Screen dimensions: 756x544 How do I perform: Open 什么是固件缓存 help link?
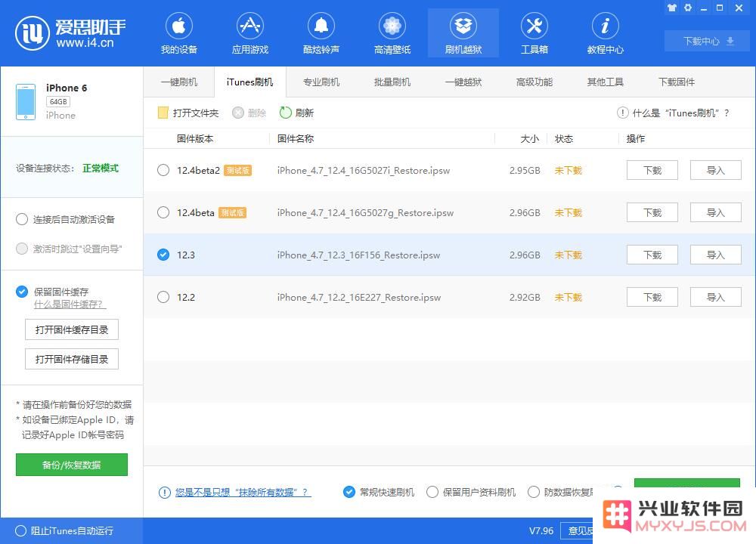click(70, 304)
